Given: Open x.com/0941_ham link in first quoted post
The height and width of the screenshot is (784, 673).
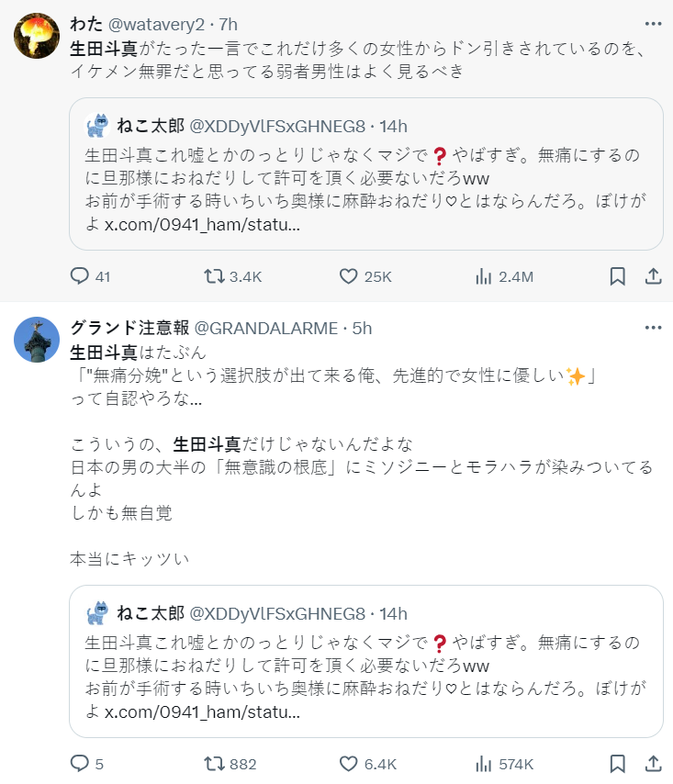Looking at the screenshot, I should (x=202, y=226).
